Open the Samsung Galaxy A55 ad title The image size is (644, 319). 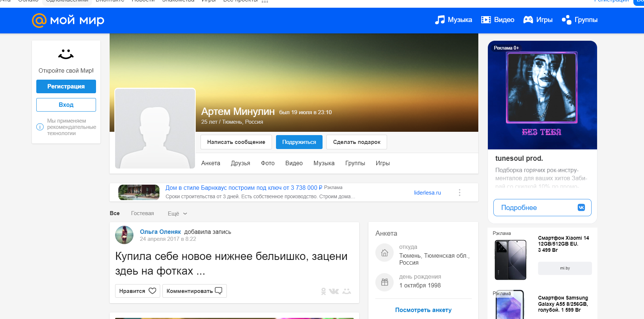tap(563, 304)
